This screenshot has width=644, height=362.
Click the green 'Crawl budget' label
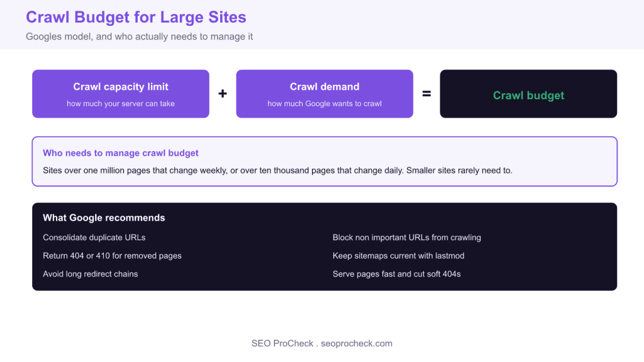tap(528, 96)
